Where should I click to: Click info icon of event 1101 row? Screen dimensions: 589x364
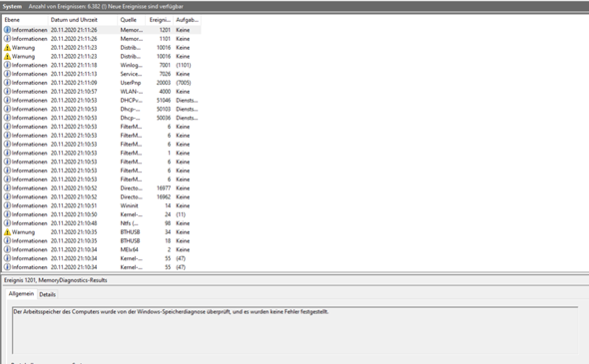[x=7, y=39]
